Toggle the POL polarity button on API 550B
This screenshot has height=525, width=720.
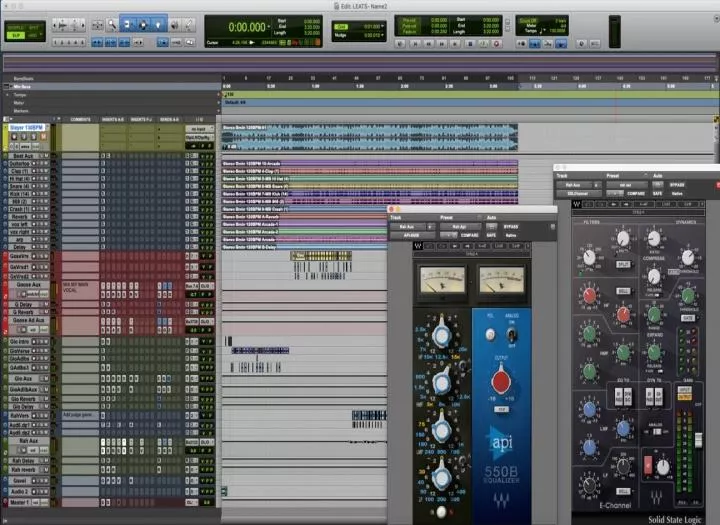click(x=490, y=335)
